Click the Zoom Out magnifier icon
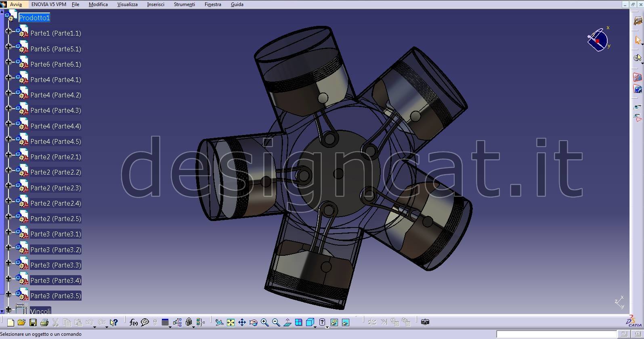The width and height of the screenshot is (644, 339). click(x=276, y=322)
